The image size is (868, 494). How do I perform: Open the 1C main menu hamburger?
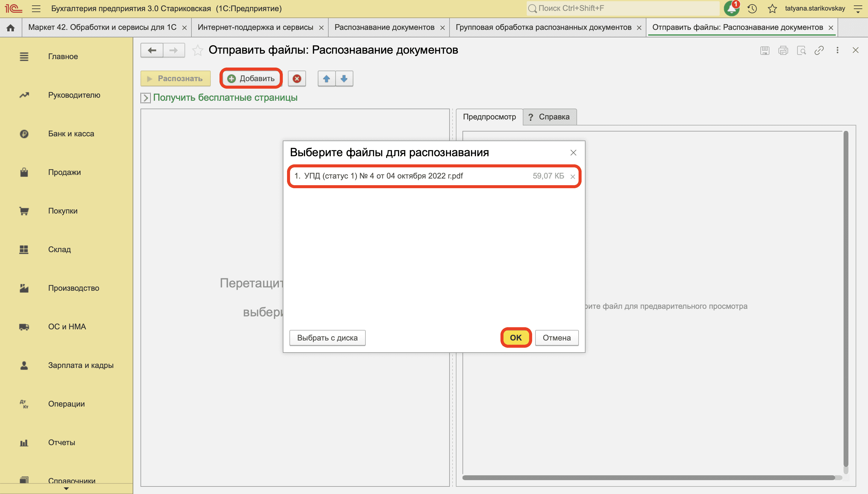36,8
